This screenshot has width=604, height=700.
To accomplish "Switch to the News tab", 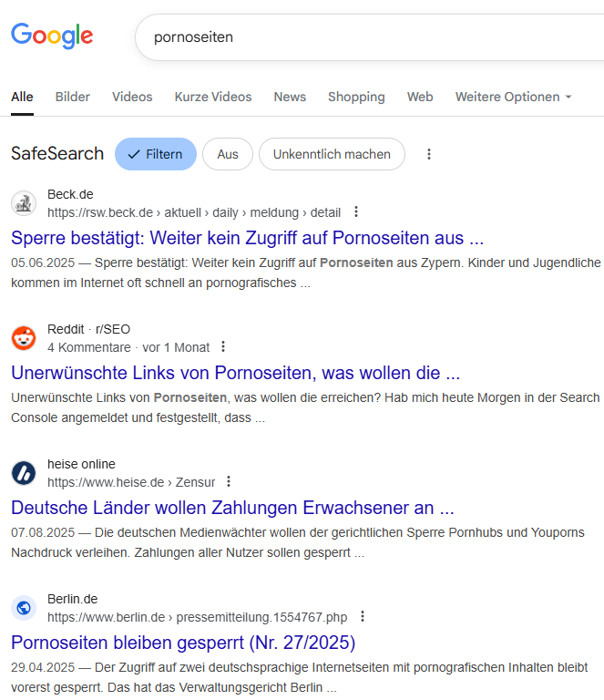I will (x=290, y=97).
